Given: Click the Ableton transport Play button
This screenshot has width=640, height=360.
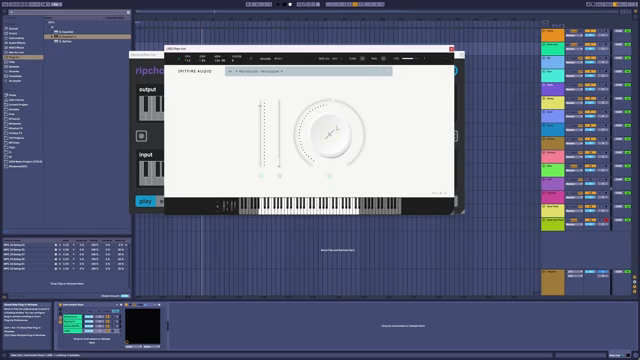Looking at the screenshot, I should click(278, 4).
